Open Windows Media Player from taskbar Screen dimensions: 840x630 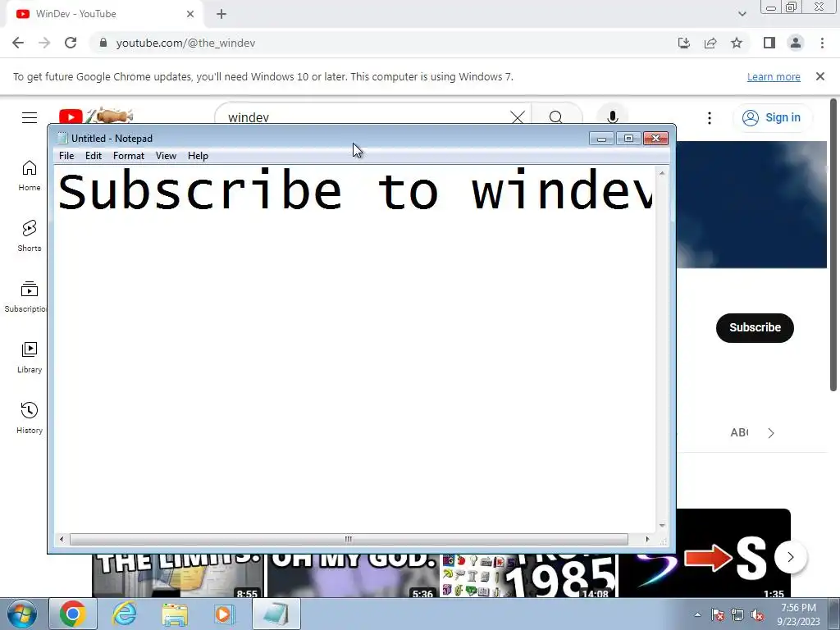pyautogui.click(x=225, y=614)
